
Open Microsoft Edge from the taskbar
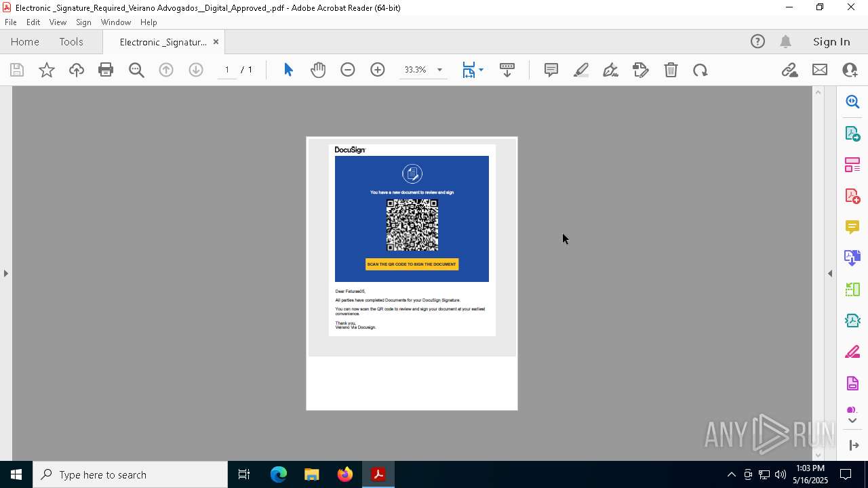click(x=279, y=474)
